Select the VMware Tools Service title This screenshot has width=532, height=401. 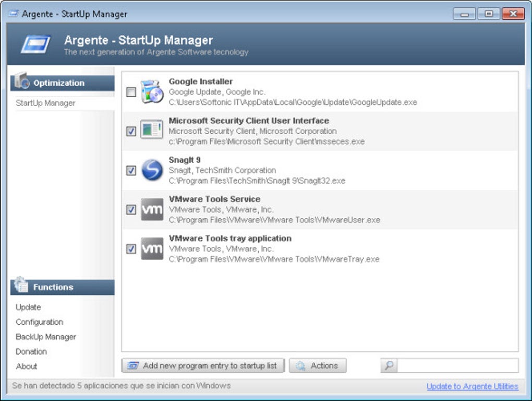pyautogui.click(x=214, y=199)
